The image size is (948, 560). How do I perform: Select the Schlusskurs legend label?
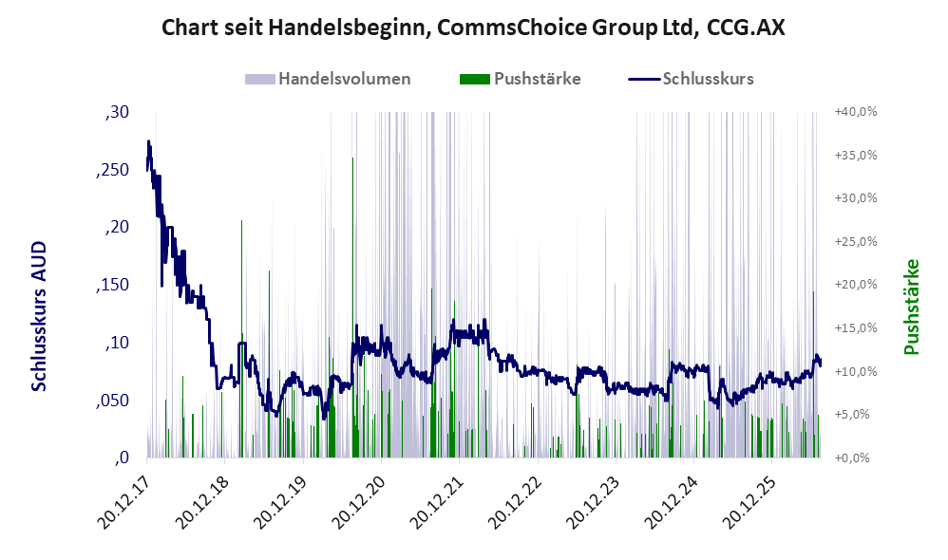click(708, 79)
